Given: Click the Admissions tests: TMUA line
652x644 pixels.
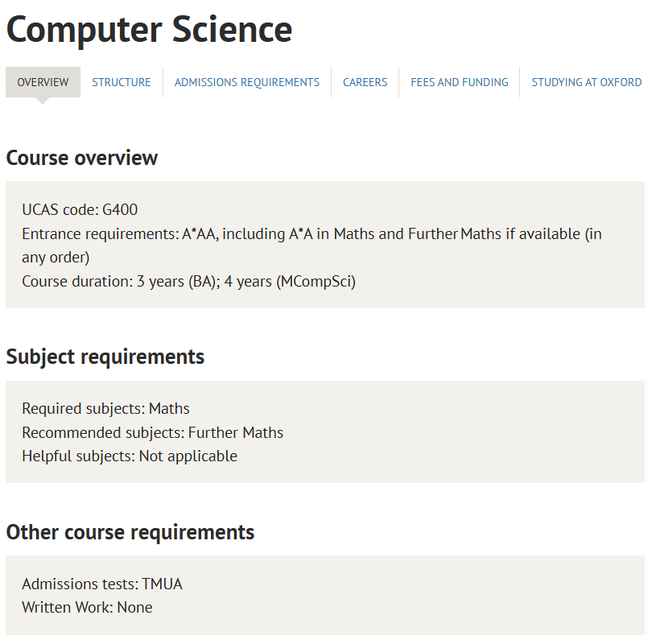Looking at the screenshot, I should pos(102,584).
